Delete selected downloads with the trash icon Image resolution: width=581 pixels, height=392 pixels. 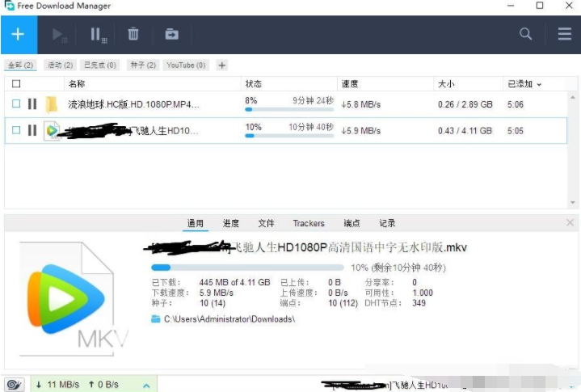[133, 34]
